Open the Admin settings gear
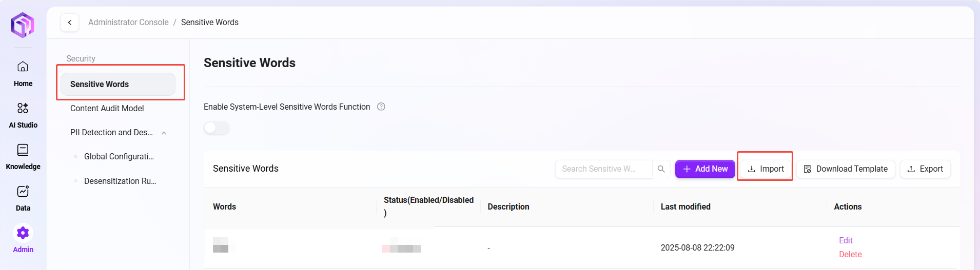The image size is (980, 270). pyautogui.click(x=23, y=234)
